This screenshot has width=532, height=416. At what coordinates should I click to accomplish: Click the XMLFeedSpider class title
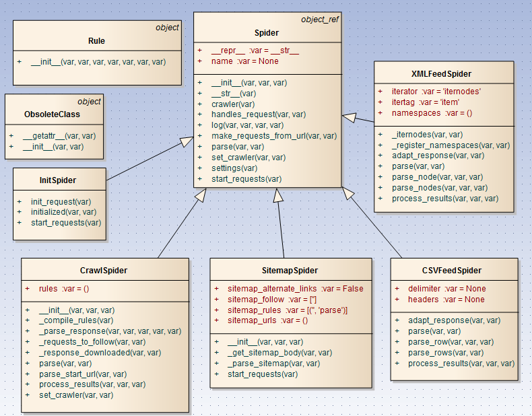coord(440,74)
